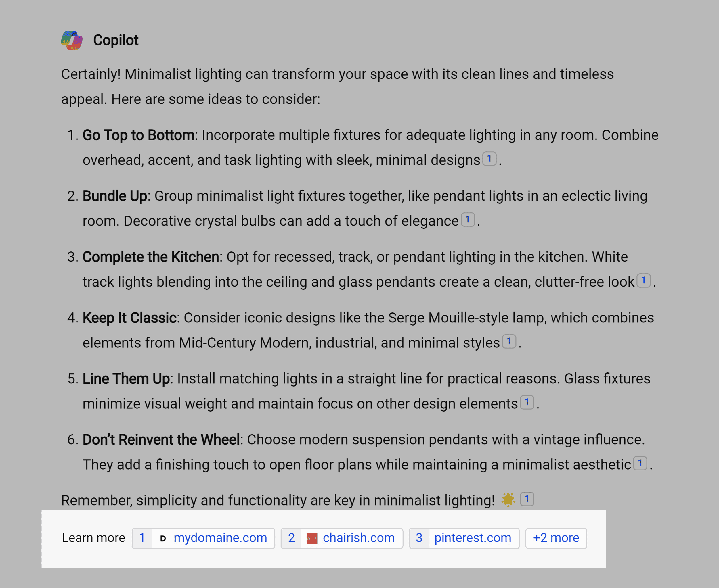Click the Copilot title text

(116, 40)
